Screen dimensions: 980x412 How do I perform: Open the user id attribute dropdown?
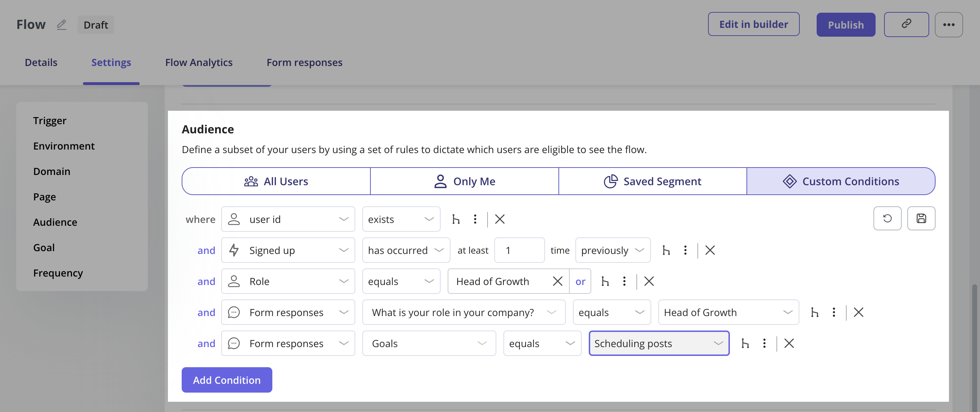(288, 219)
